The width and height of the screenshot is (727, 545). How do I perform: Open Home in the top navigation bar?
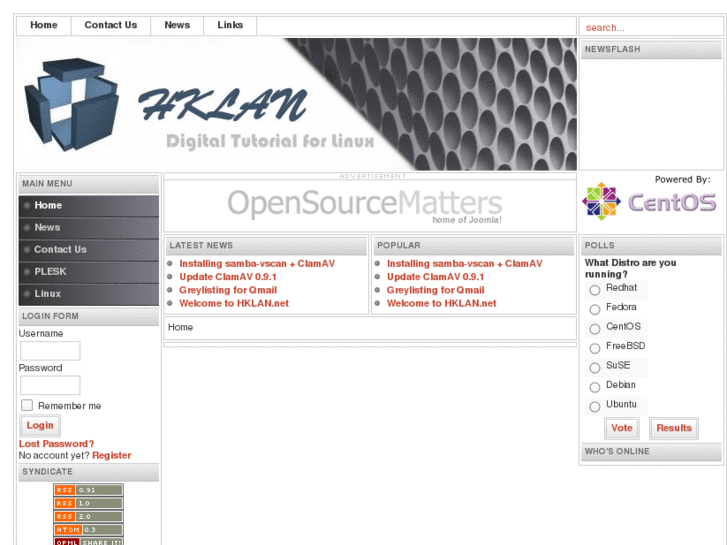44,25
